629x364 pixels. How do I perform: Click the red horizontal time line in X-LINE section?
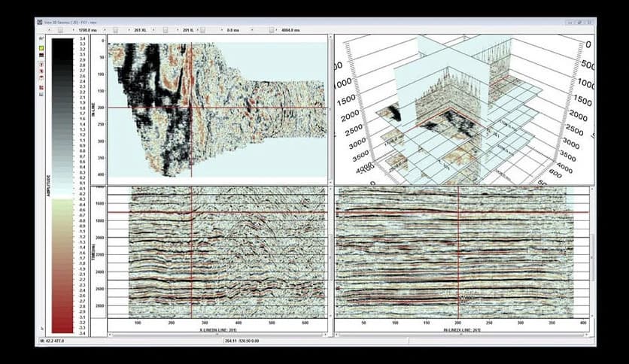(217, 212)
